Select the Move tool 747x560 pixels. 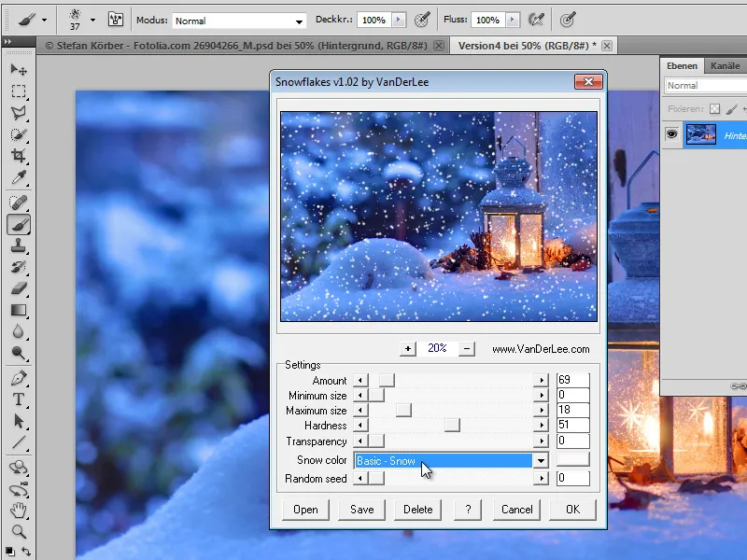(18, 70)
